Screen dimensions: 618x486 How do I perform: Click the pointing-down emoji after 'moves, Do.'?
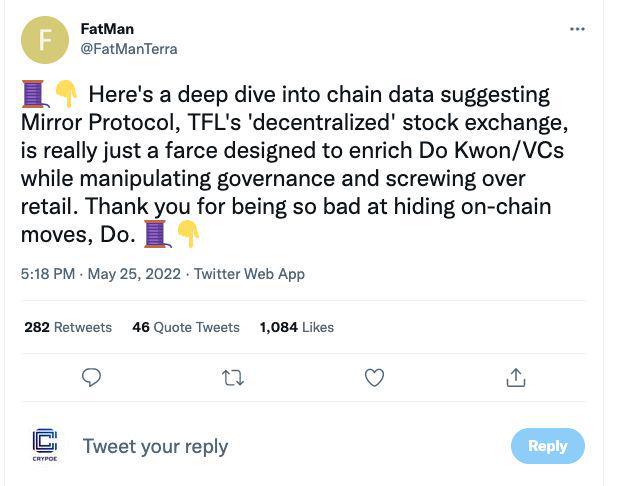[x=188, y=234]
